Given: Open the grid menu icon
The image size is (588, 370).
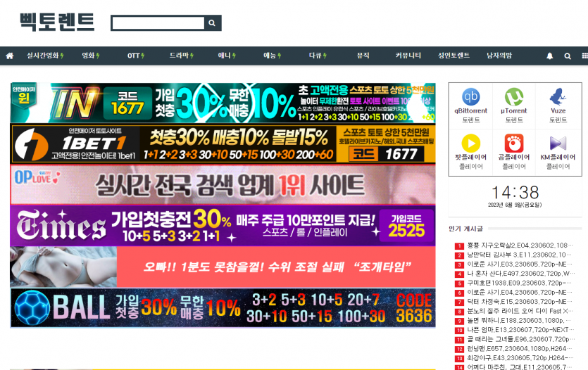Looking at the screenshot, I should 584,56.
